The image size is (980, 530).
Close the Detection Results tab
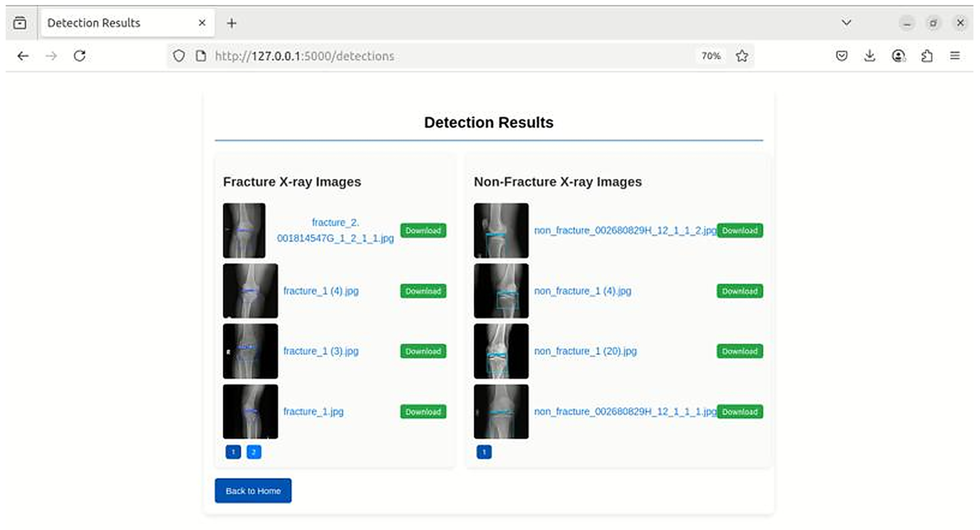point(202,23)
